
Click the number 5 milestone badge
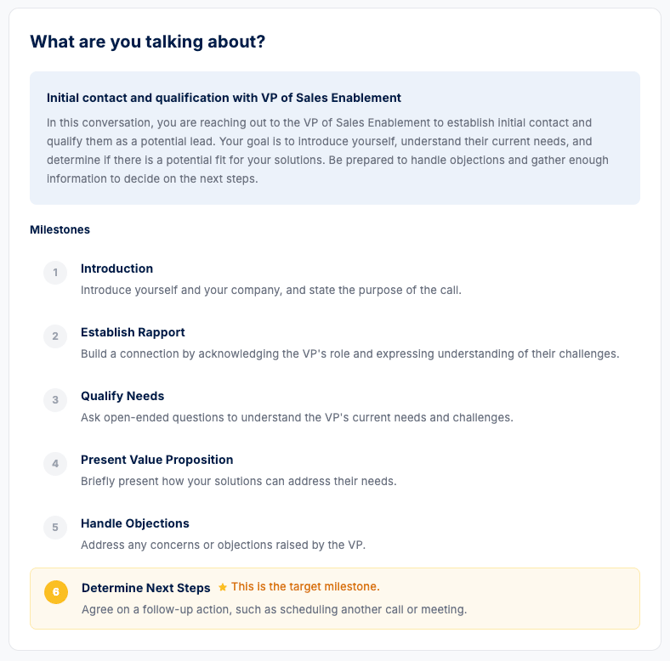[55, 528]
